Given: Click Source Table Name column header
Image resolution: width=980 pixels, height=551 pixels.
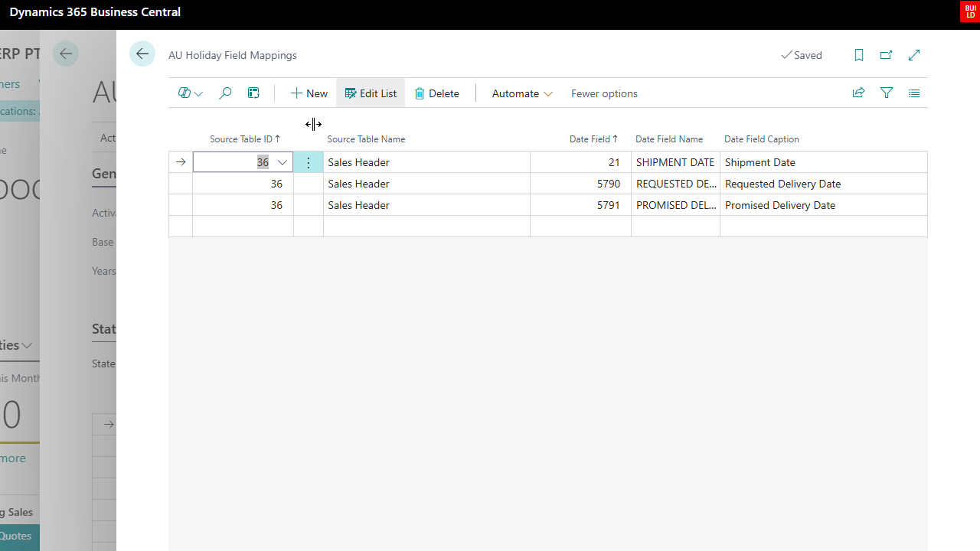Looking at the screenshot, I should [366, 139].
